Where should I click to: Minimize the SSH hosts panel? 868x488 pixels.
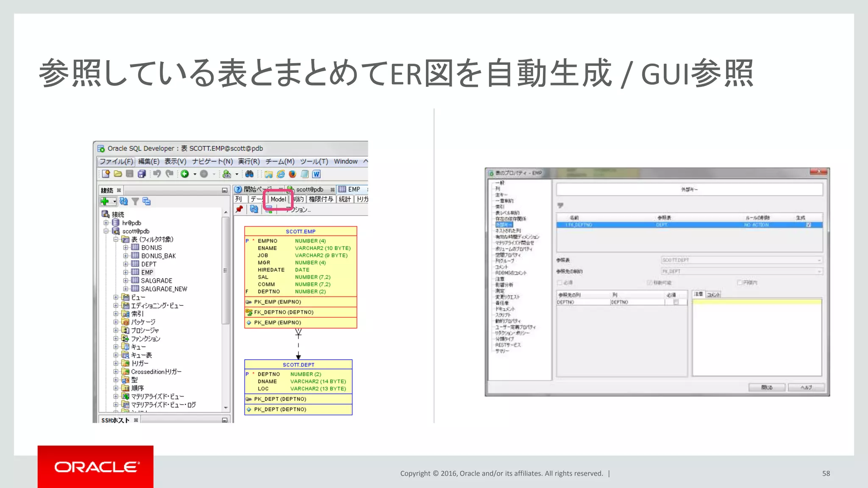[225, 420]
